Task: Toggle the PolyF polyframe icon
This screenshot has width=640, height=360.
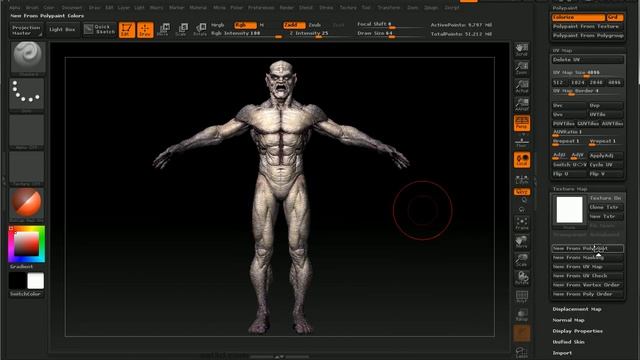Action: [522, 297]
